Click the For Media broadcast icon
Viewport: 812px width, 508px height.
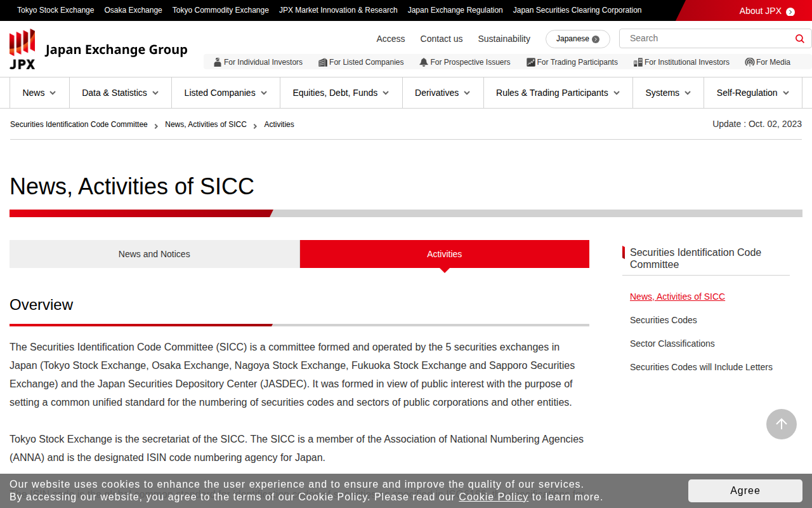click(x=749, y=62)
